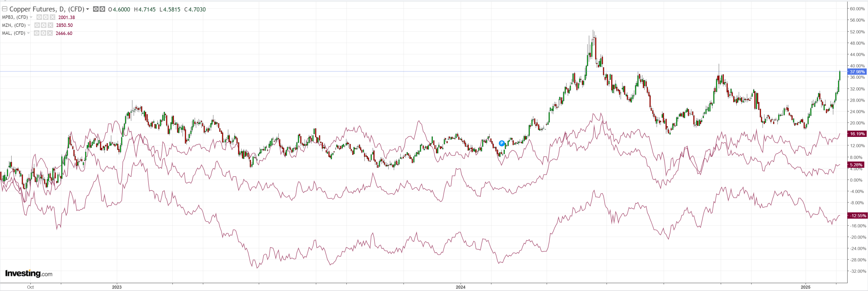868x291 pixels.
Task: Click the 2024 label on time axis
Action: pyautogui.click(x=460, y=287)
